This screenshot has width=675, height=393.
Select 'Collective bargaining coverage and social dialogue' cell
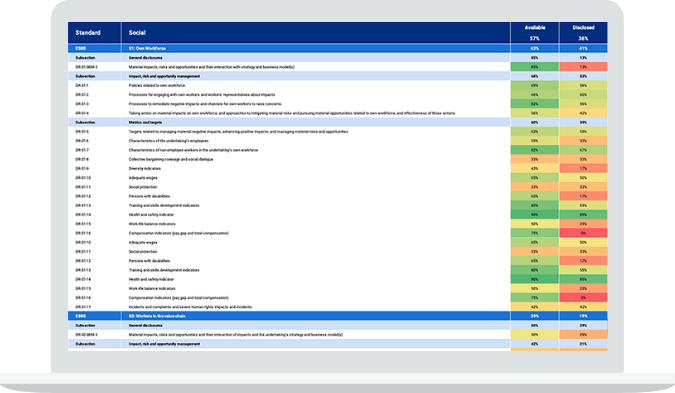click(170, 159)
